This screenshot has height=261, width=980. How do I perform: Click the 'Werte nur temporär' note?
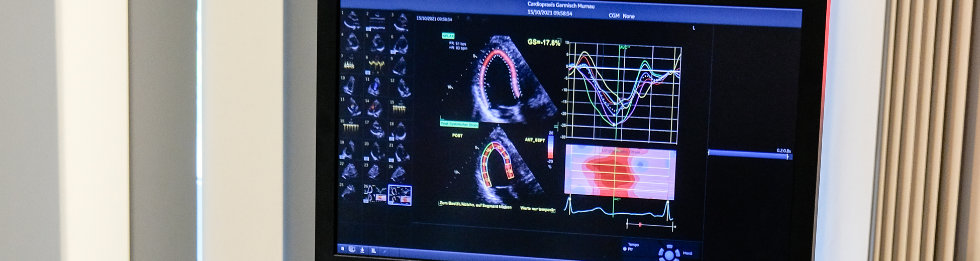click(x=537, y=209)
